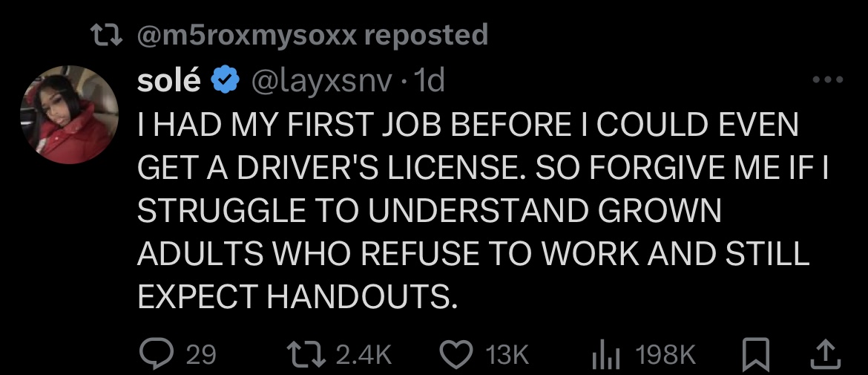Screen dimensions: 868x375
Task: Open the @m5roxmysoxx reposted label
Action: point(312,36)
